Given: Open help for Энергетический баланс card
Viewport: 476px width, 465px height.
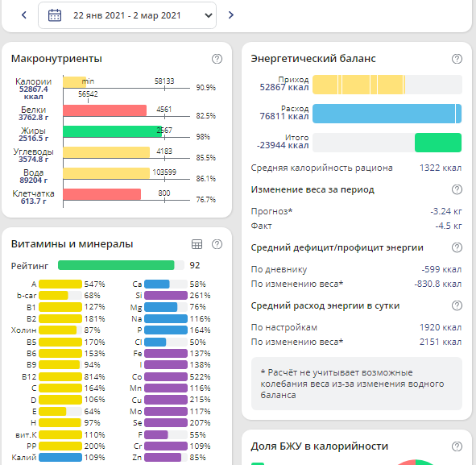Looking at the screenshot, I should point(457,59).
